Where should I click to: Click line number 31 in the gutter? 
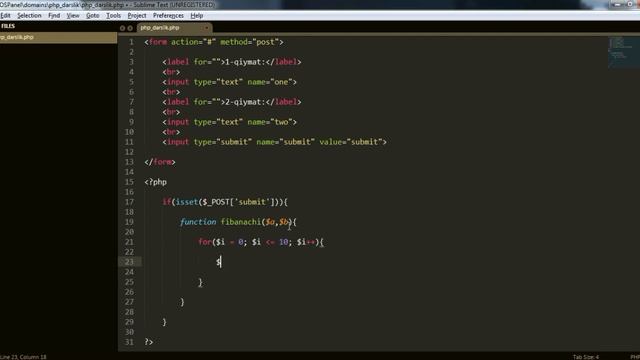(x=129, y=342)
